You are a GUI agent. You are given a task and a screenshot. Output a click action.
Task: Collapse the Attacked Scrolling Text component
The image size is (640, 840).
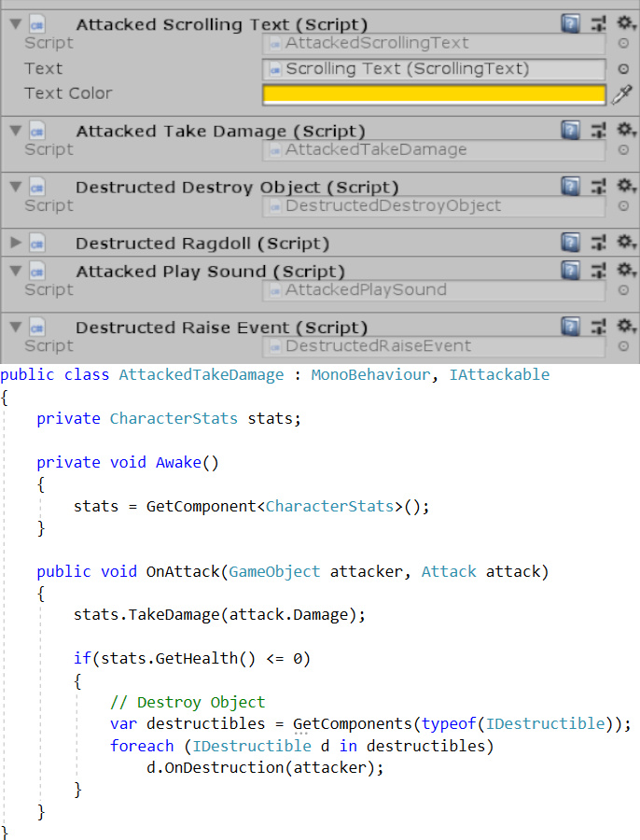point(14,25)
